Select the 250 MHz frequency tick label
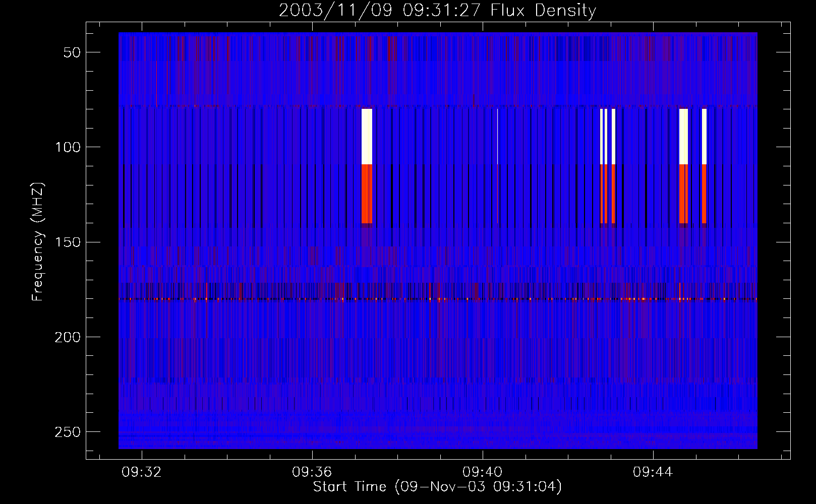 pyautogui.click(x=68, y=432)
